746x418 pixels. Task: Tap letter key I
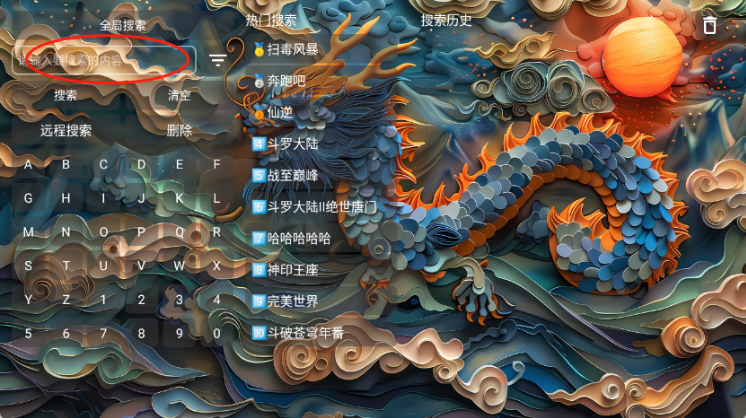pos(103,198)
